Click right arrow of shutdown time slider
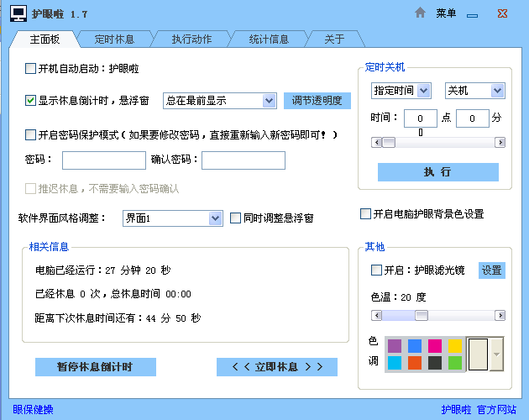Screen dimensions: 529x420 pos(500,143)
